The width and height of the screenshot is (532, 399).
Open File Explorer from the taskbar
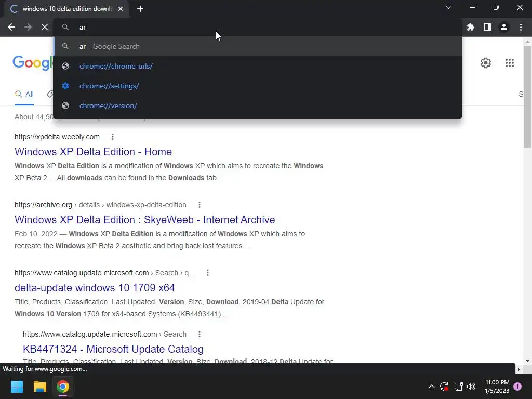pos(39,387)
